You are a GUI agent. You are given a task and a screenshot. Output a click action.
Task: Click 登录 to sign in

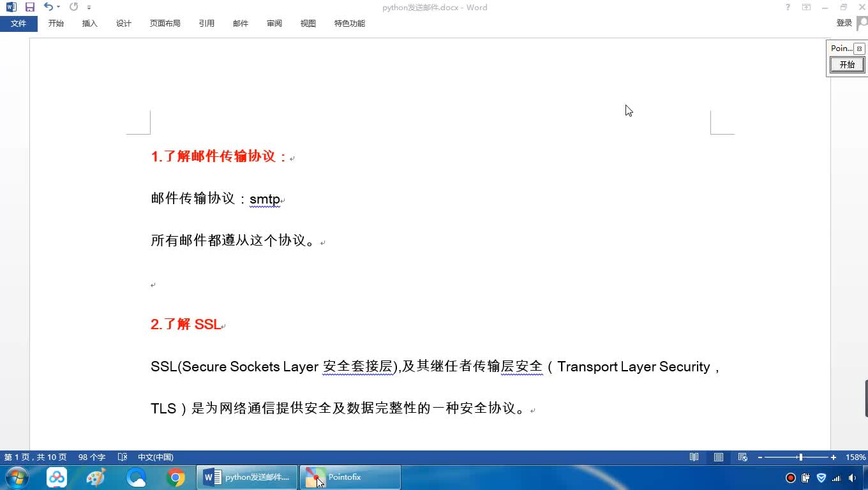pyautogui.click(x=844, y=23)
